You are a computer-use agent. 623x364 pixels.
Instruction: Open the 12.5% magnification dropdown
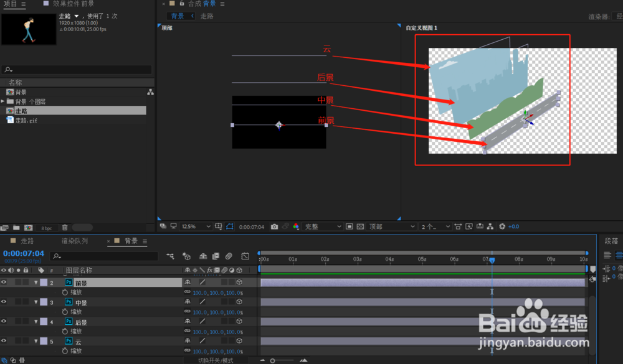click(196, 226)
